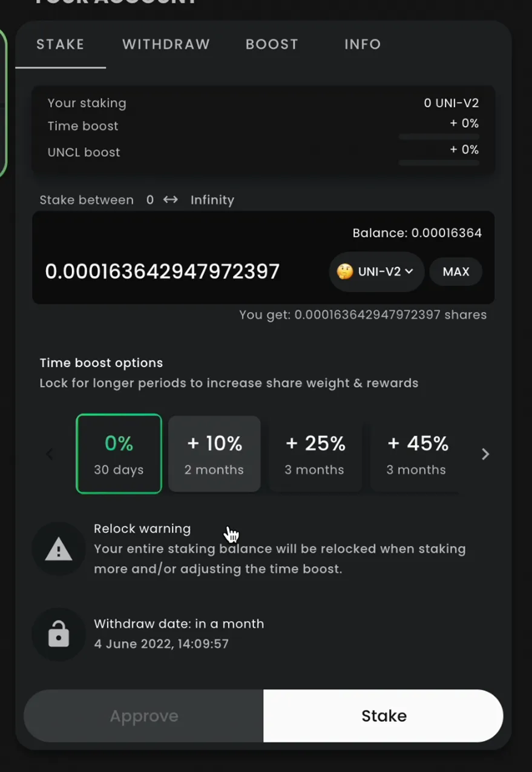Open the BOOST tab
Viewport: 532px width, 772px height.
click(x=272, y=44)
